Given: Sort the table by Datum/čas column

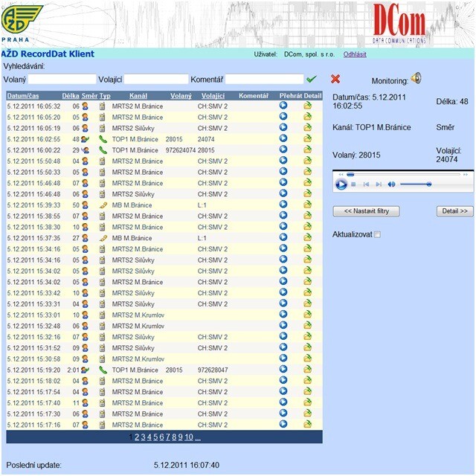Looking at the screenshot, I should pos(23,96).
